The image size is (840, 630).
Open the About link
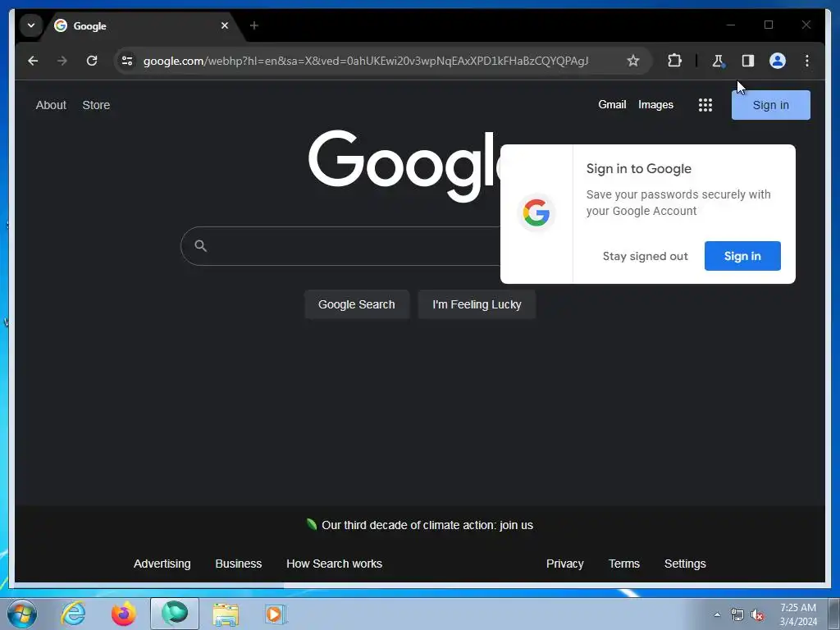(51, 105)
